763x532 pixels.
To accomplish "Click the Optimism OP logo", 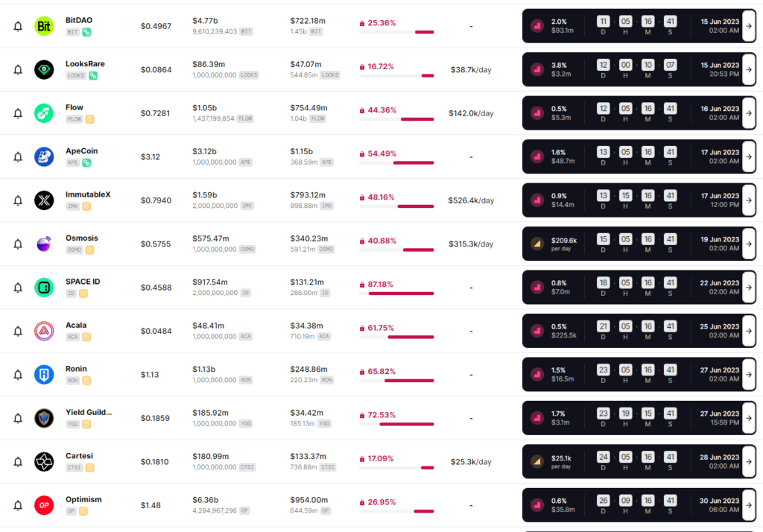I will 44,506.
